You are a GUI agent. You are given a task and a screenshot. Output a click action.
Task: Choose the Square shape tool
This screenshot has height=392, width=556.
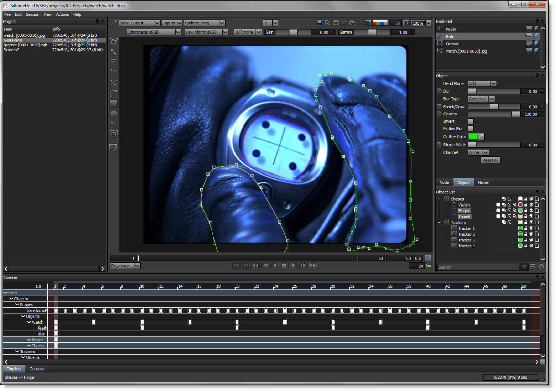tap(114, 104)
